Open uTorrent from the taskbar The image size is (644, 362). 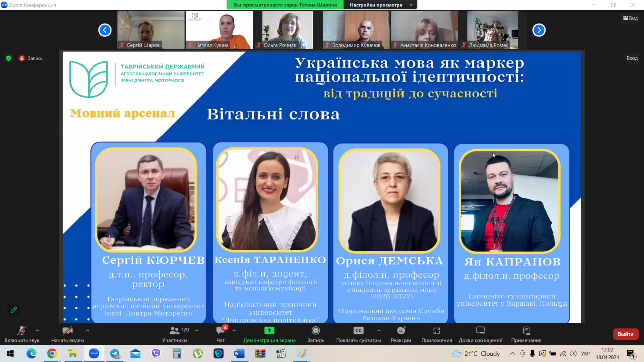click(198, 354)
